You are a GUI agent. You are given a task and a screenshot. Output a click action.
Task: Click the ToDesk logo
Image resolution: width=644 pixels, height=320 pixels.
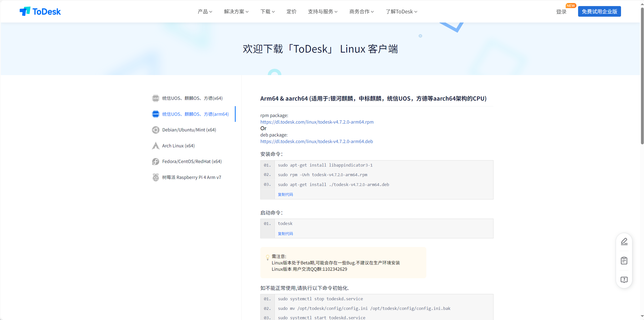tap(40, 11)
